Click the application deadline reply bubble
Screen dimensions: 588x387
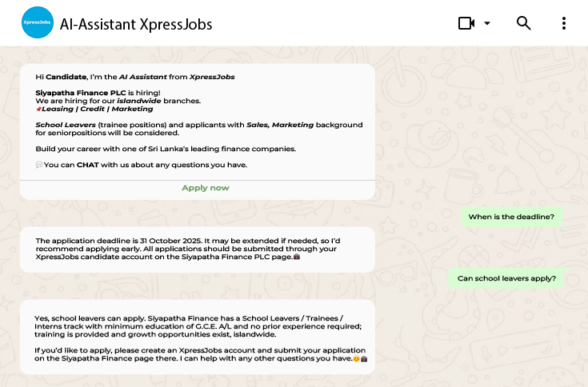pos(196,249)
